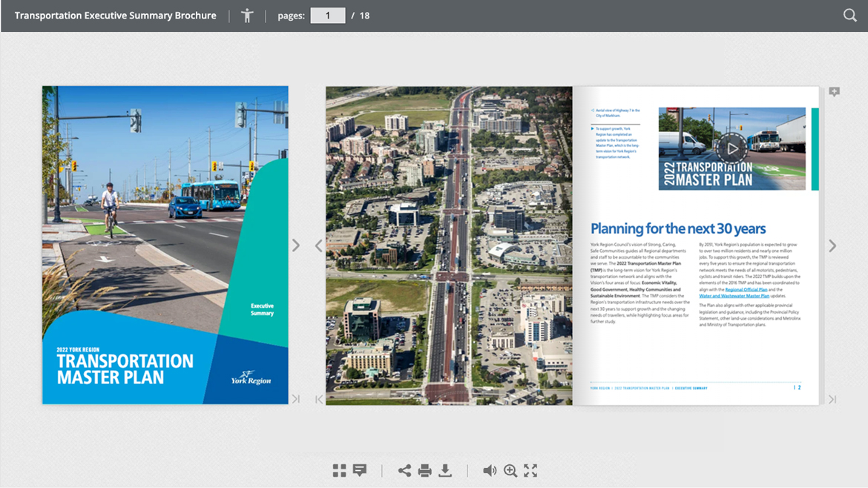Jump to the last page of brochure
This screenshot has width=868, height=488.
point(832,399)
